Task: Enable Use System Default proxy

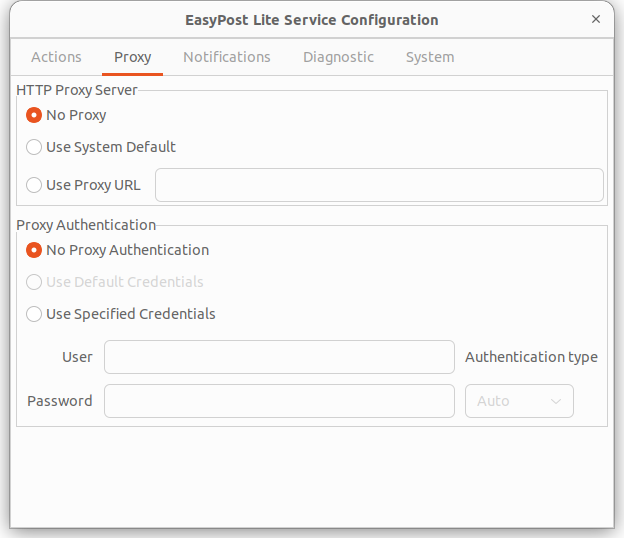Action: coord(34,147)
